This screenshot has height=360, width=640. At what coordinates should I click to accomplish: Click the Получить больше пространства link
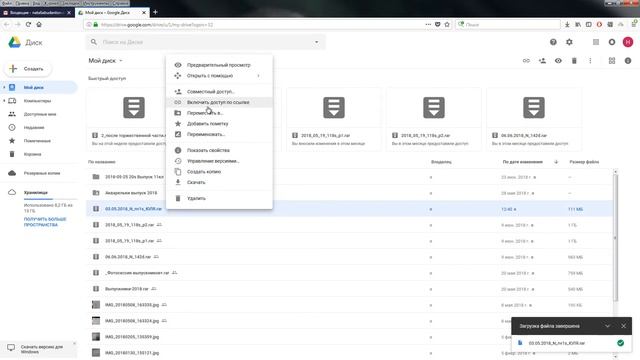click(x=44, y=222)
